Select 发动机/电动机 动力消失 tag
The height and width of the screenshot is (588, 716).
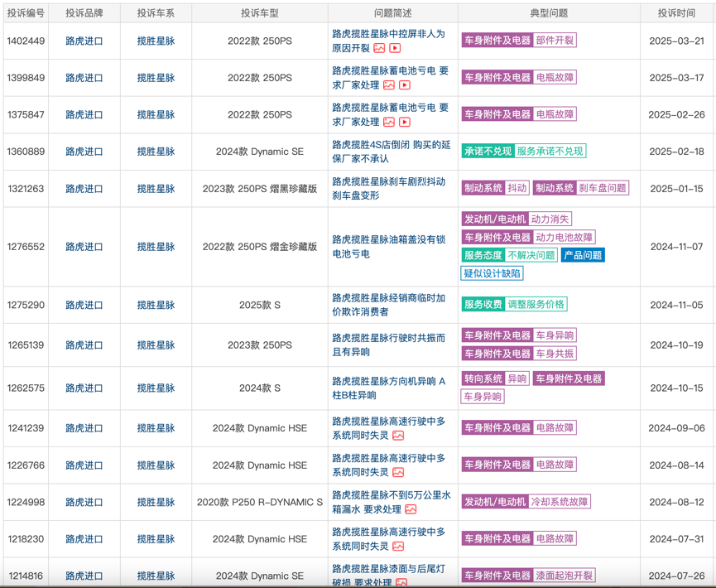(517, 219)
